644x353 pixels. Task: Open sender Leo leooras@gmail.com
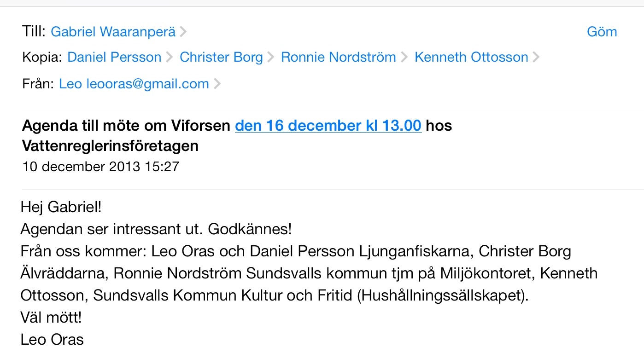pyautogui.click(x=134, y=84)
